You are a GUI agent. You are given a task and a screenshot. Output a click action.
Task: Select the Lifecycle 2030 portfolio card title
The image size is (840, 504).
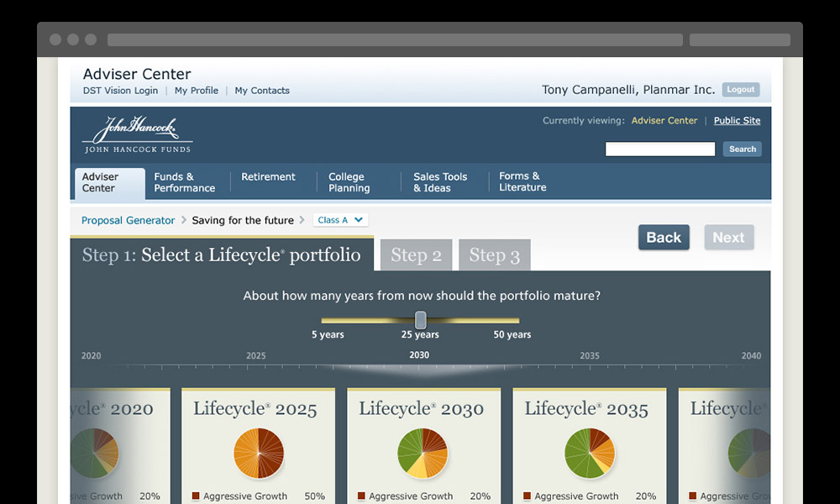[x=421, y=409]
